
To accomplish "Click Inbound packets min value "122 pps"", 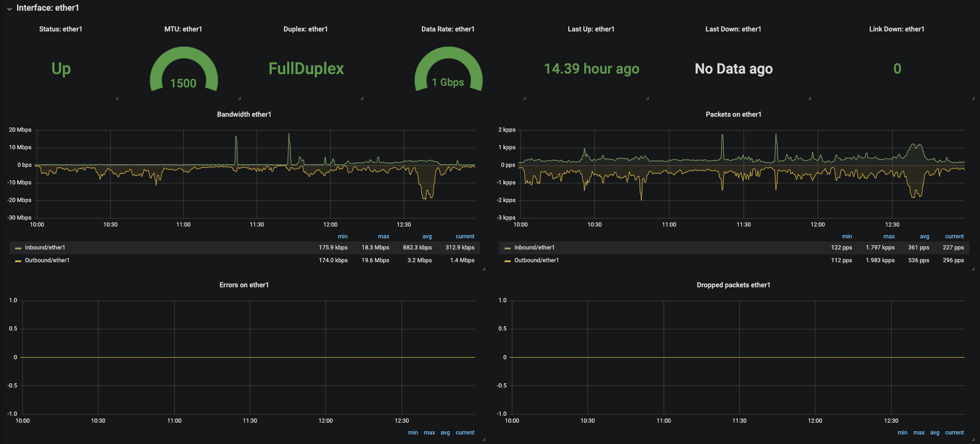I will coord(842,247).
